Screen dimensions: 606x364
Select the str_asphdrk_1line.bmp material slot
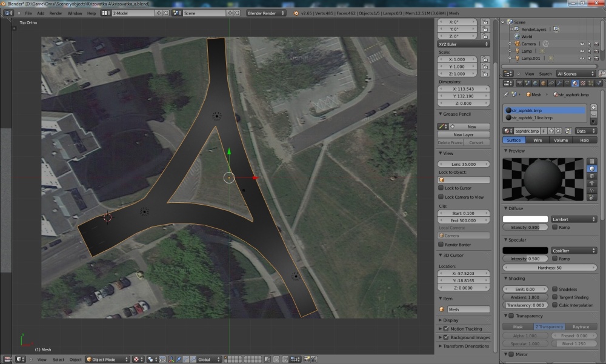click(x=545, y=118)
